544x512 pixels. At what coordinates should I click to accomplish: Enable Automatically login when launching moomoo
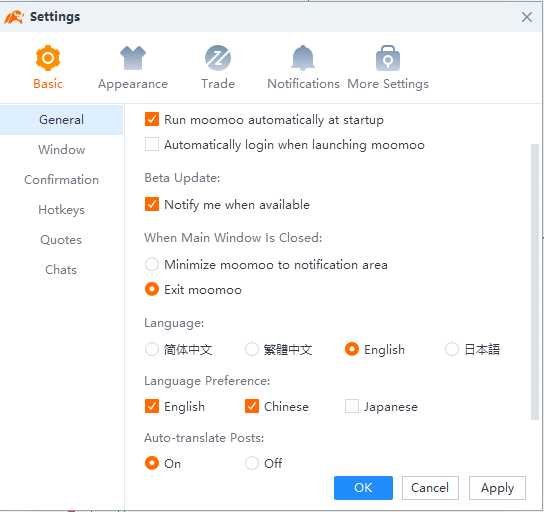click(x=152, y=144)
